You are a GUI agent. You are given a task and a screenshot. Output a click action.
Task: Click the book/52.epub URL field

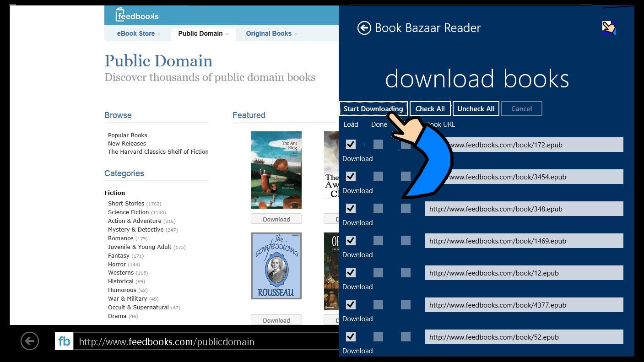[524, 337]
